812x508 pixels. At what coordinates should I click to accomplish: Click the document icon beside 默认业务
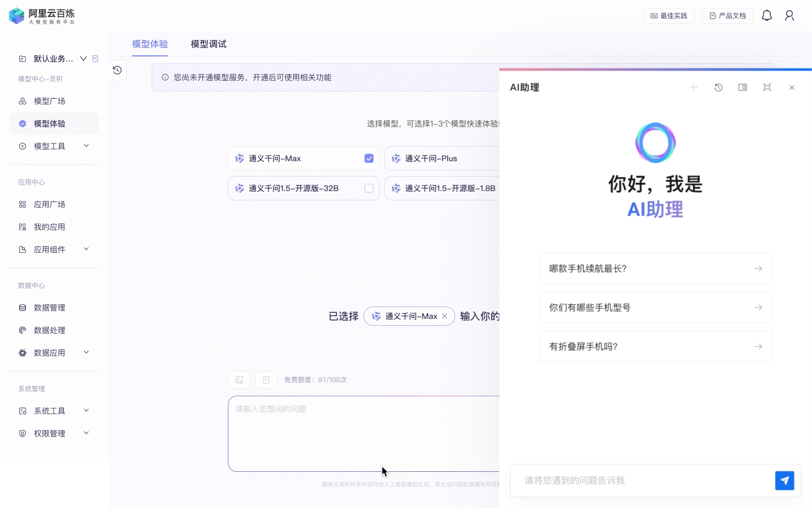click(95, 59)
